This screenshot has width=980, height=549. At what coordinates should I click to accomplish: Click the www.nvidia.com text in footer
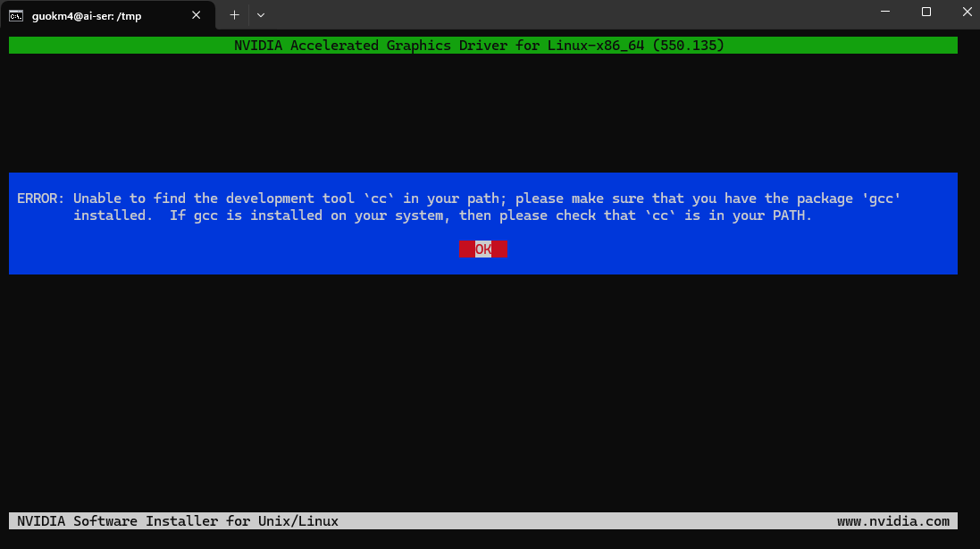892,521
